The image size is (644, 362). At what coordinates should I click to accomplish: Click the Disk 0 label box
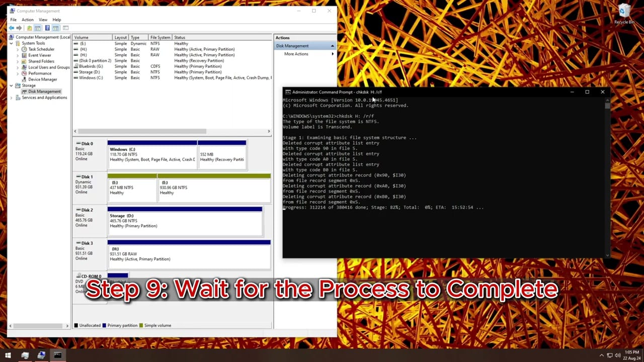[90, 155]
